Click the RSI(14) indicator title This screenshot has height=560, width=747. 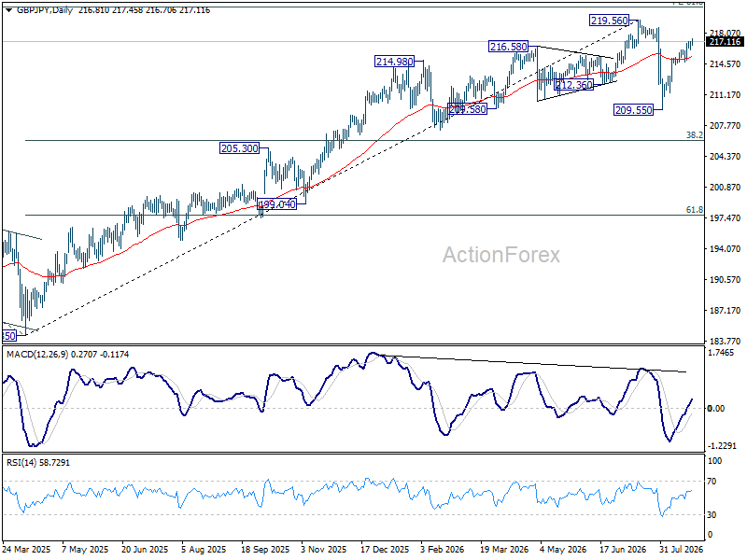20,462
